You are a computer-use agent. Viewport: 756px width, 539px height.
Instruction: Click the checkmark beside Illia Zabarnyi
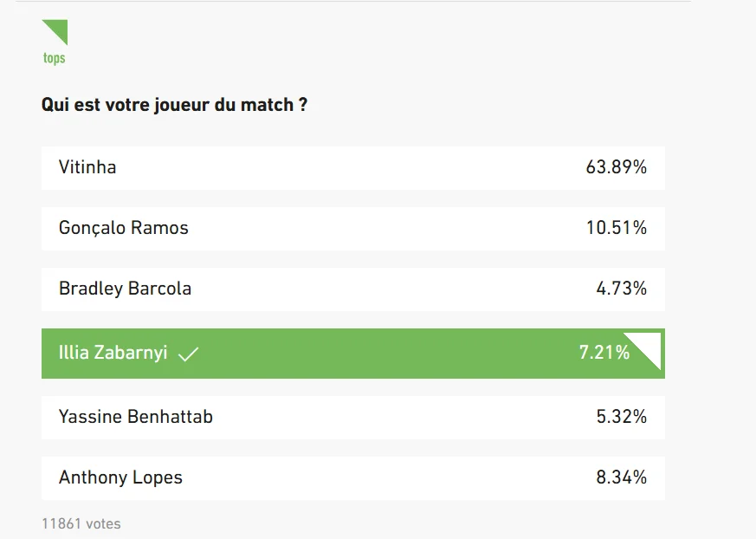188,354
